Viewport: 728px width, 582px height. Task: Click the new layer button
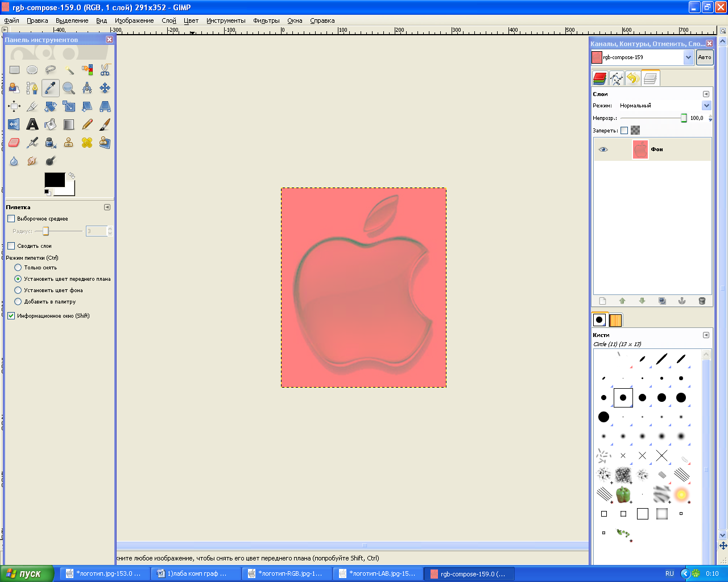coord(603,301)
